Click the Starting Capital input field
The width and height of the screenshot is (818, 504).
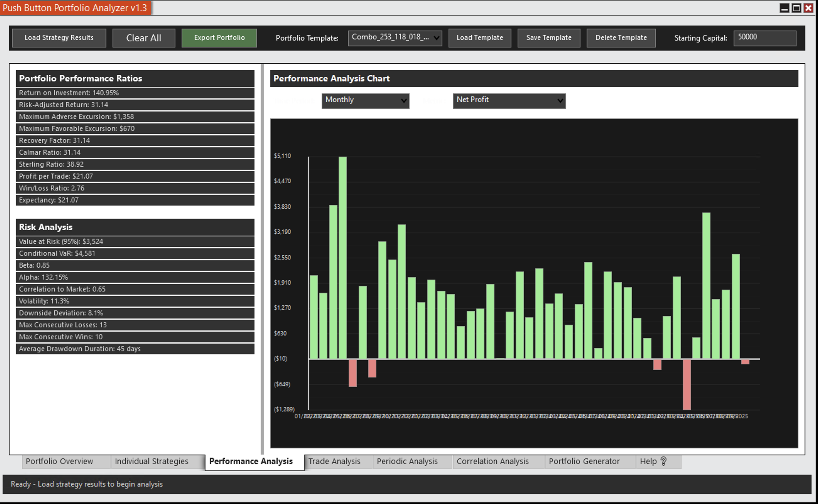[764, 38]
